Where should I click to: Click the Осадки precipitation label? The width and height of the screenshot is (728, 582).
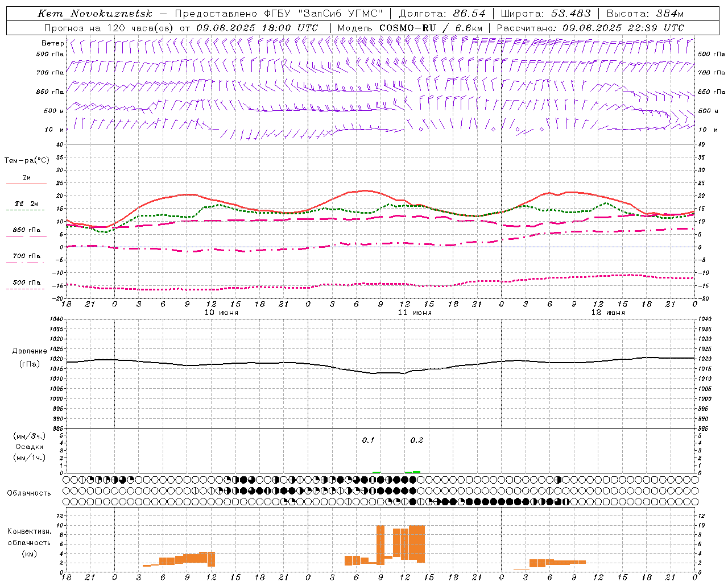click(x=29, y=447)
